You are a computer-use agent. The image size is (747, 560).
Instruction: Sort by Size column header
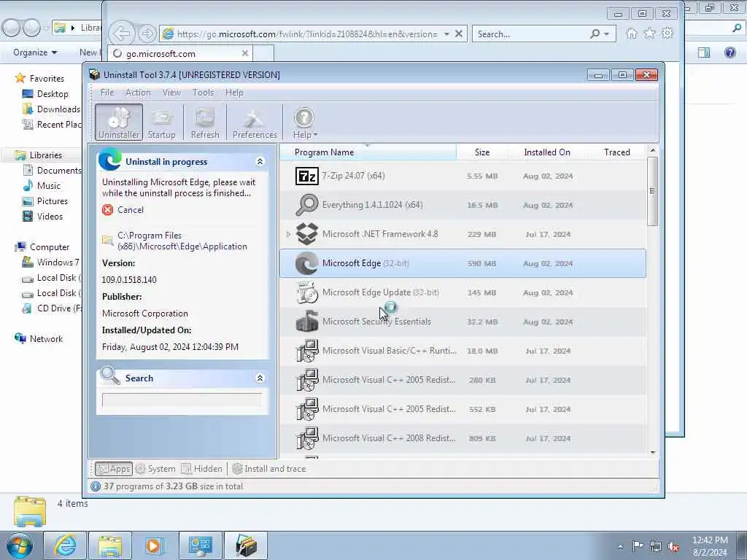tap(481, 152)
